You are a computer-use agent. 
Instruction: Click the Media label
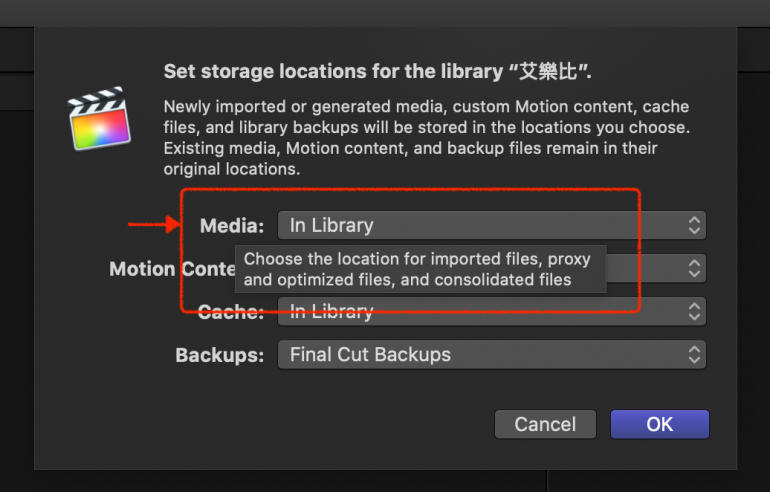232,226
